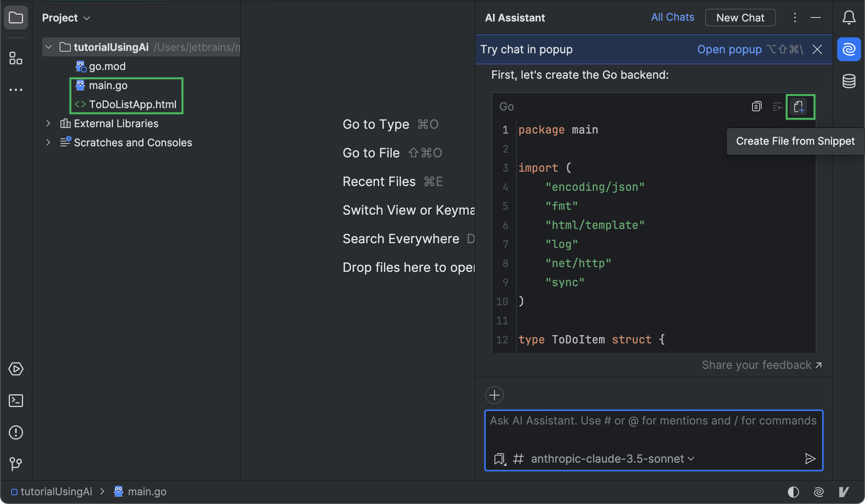Insert snippet into editor via insert icon

tap(777, 106)
